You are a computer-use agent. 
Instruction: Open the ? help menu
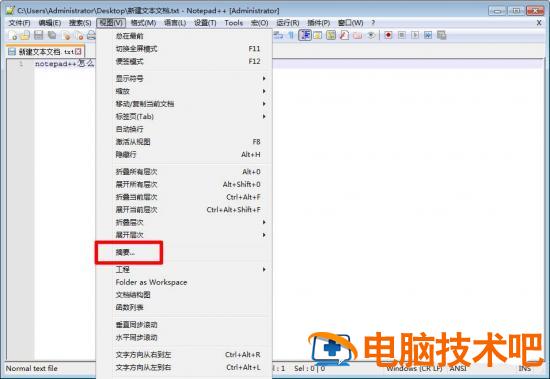pos(373,23)
